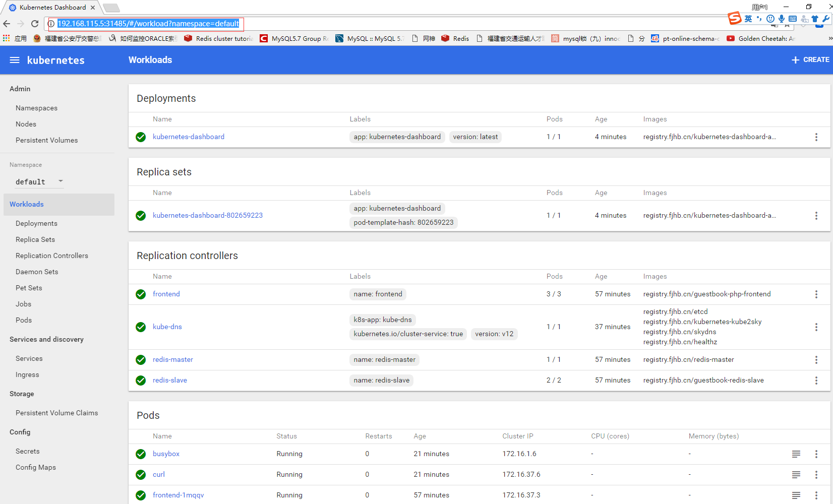
Task: Go to Daemon Sets in sidebar
Action: coord(37,272)
